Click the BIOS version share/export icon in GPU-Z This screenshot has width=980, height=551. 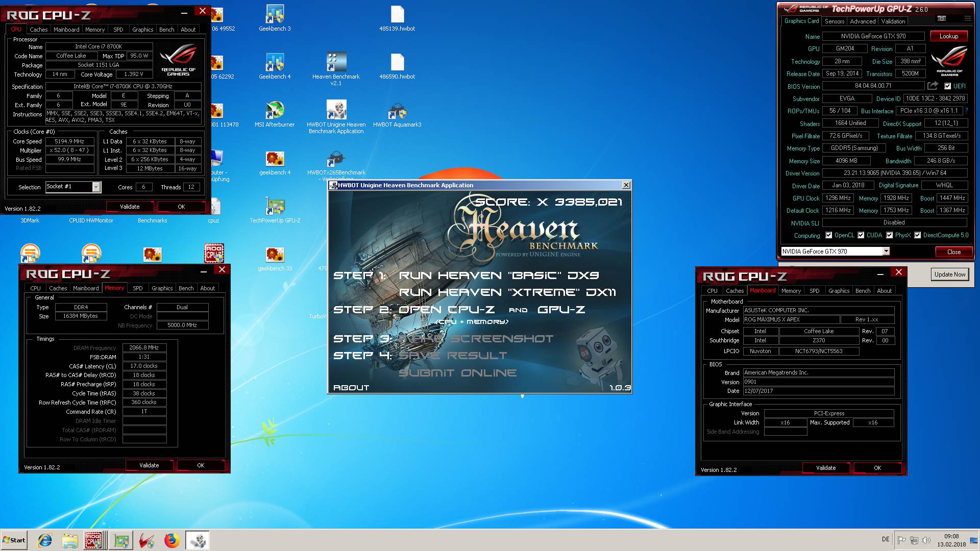tap(933, 86)
